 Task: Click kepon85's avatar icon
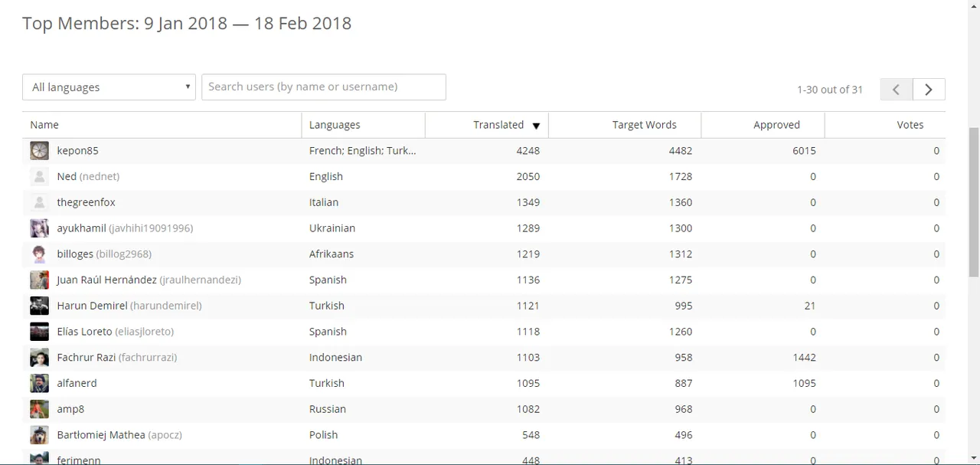[x=39, y=151]
